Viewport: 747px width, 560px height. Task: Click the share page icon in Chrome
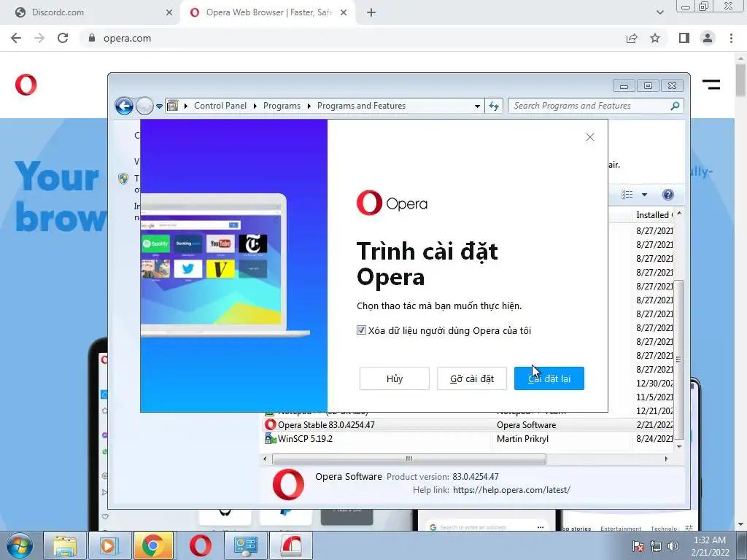pos(632,38)
